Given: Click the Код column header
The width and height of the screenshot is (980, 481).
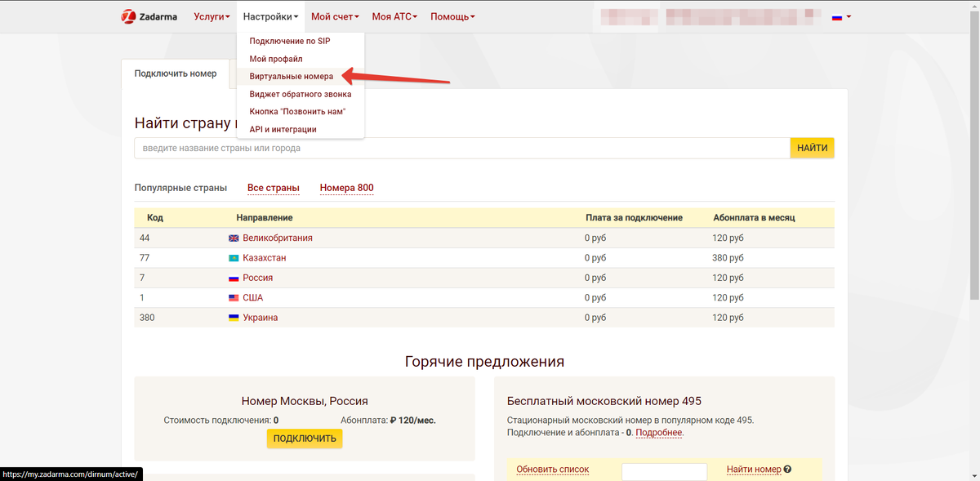Looking at the screenshot, I should tap(155, 218).
